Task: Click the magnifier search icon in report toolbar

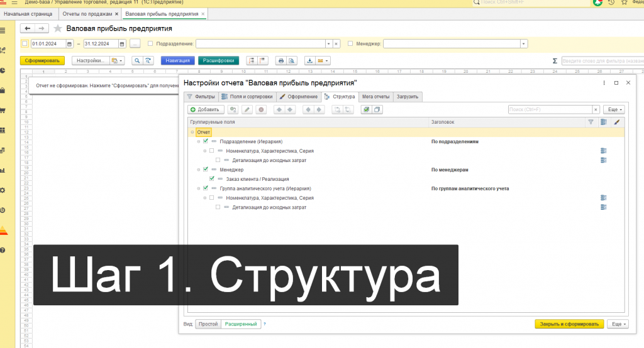Action: click(x=137, y=61)
